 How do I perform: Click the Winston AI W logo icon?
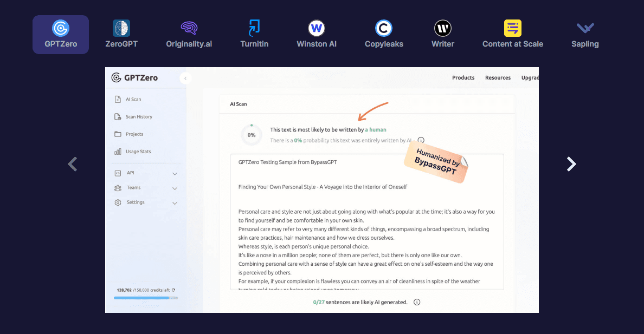(316, 28)
